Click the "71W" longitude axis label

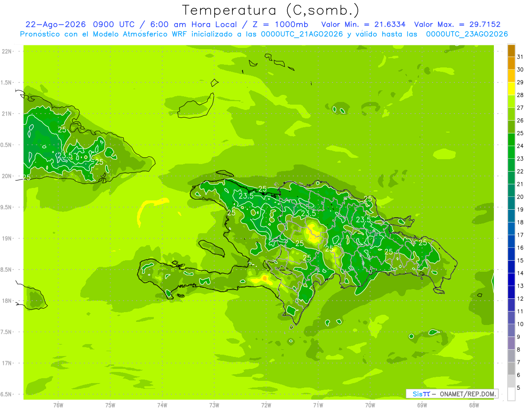tap(318, 405)
